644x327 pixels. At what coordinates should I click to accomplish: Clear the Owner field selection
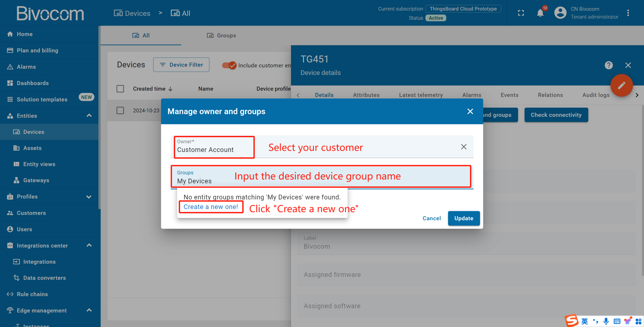[464, 147]
